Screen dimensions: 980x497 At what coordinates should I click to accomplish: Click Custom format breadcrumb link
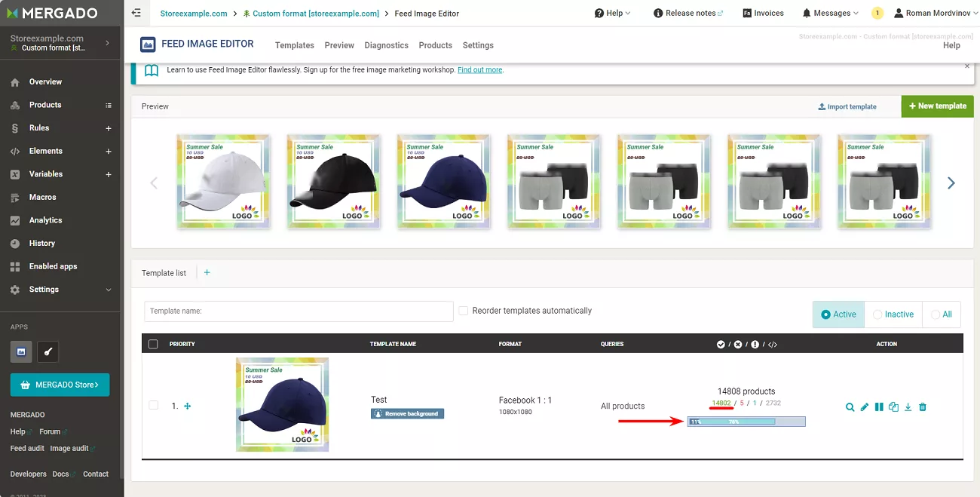coord(311,14)
